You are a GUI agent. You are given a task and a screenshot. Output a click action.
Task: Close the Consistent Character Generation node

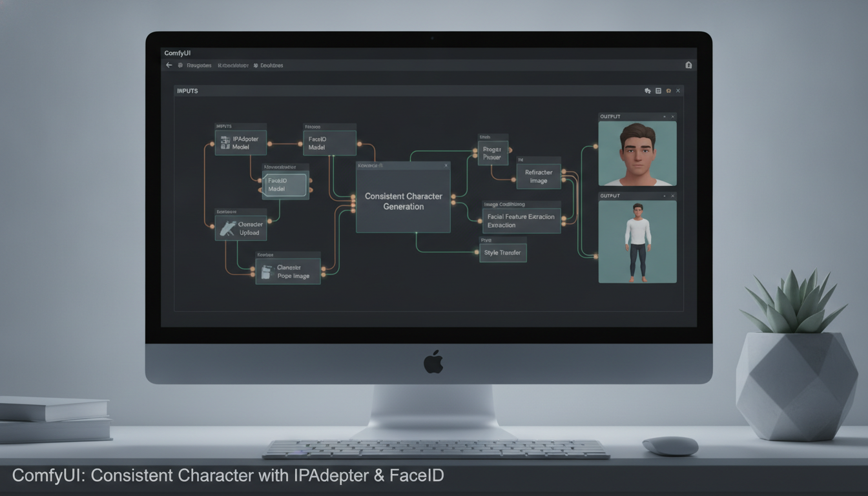(446, 166)
